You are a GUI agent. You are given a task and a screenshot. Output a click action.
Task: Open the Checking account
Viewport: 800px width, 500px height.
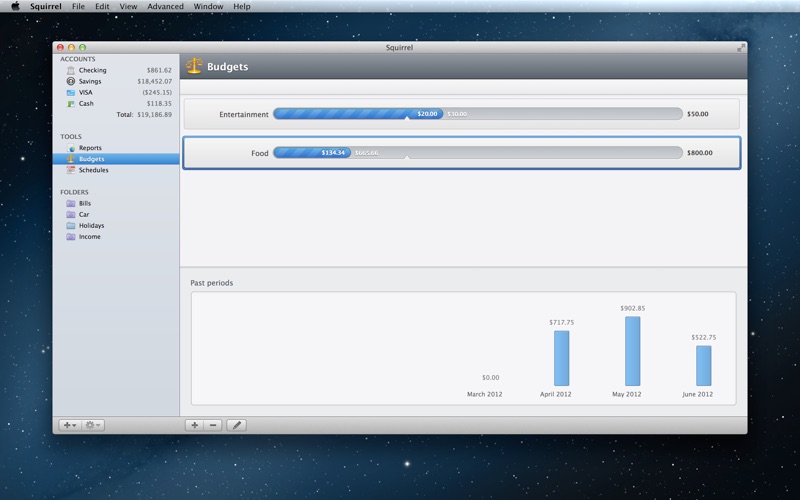(92, 70)
